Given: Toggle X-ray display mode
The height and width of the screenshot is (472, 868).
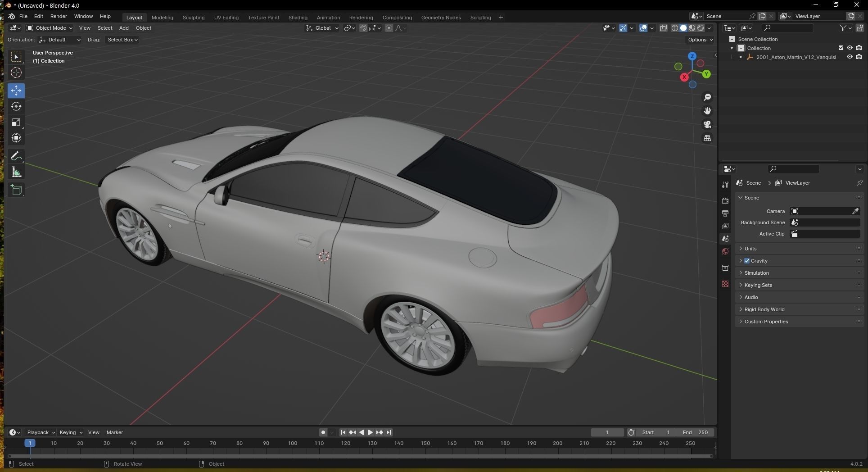Looking at the screenshot, I should point(663,28).
